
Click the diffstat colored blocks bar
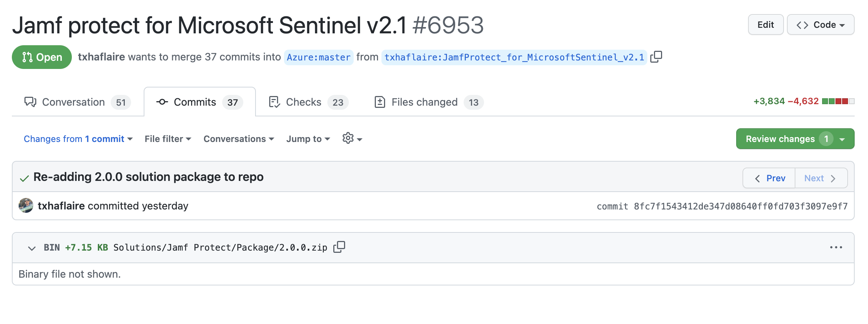(x=838, y=101)
